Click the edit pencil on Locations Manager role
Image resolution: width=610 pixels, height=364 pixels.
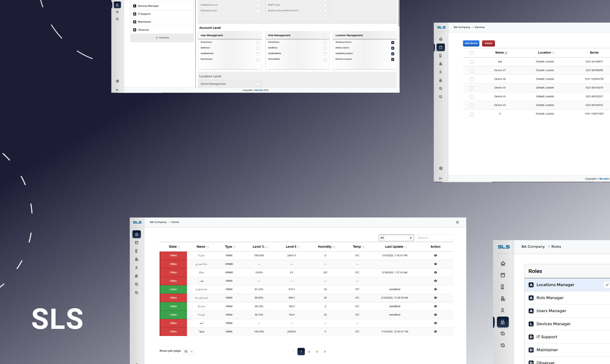tap(607, 285)
